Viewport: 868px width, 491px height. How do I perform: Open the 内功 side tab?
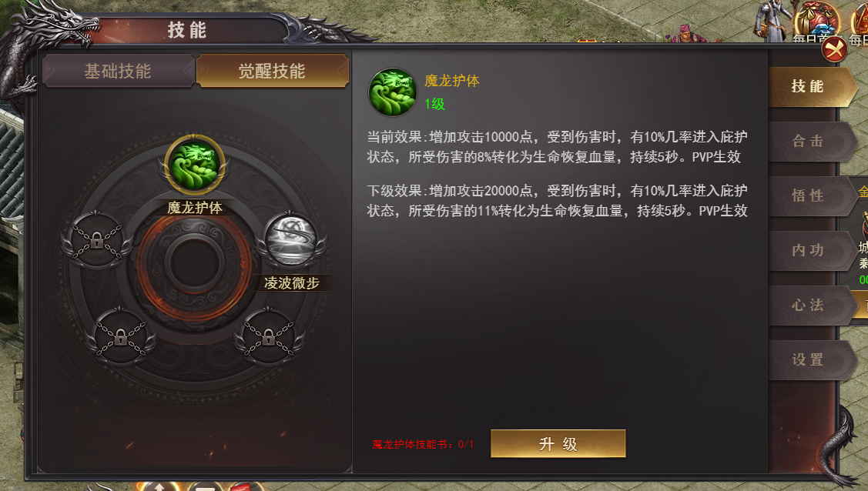coord(810,250)
